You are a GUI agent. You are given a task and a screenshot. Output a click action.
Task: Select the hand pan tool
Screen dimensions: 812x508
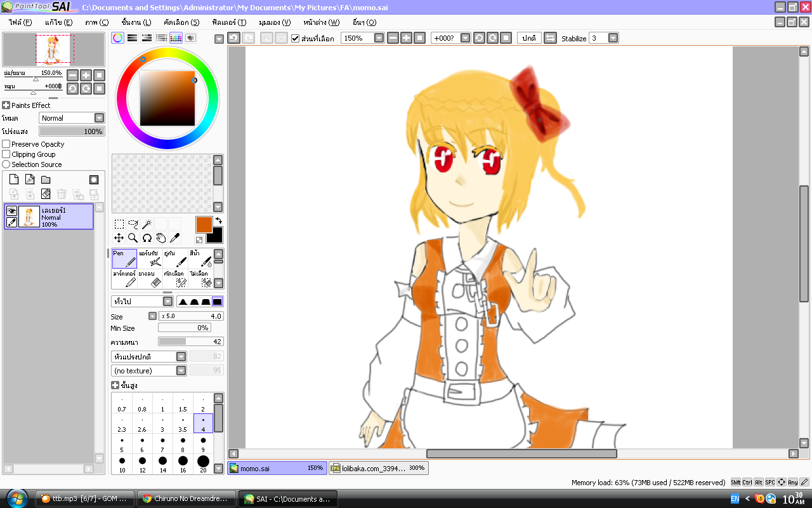(161, 238)
